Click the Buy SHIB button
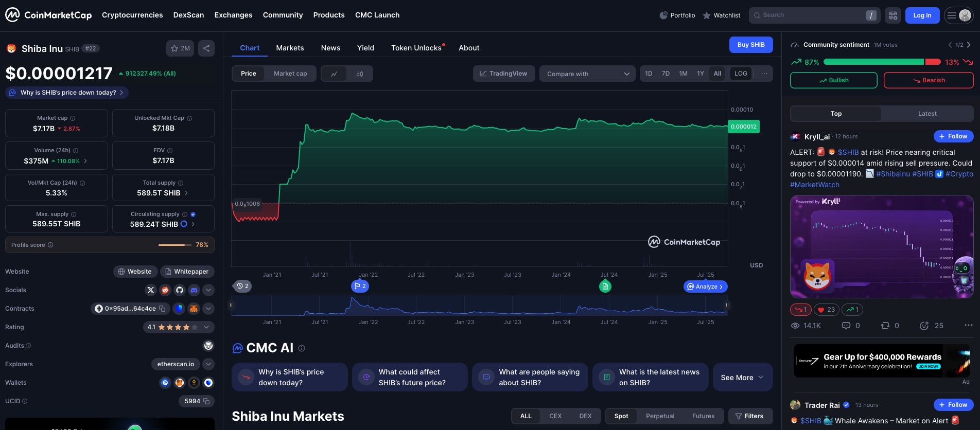The width and height of the screenshot is (980, 430). 751,45
